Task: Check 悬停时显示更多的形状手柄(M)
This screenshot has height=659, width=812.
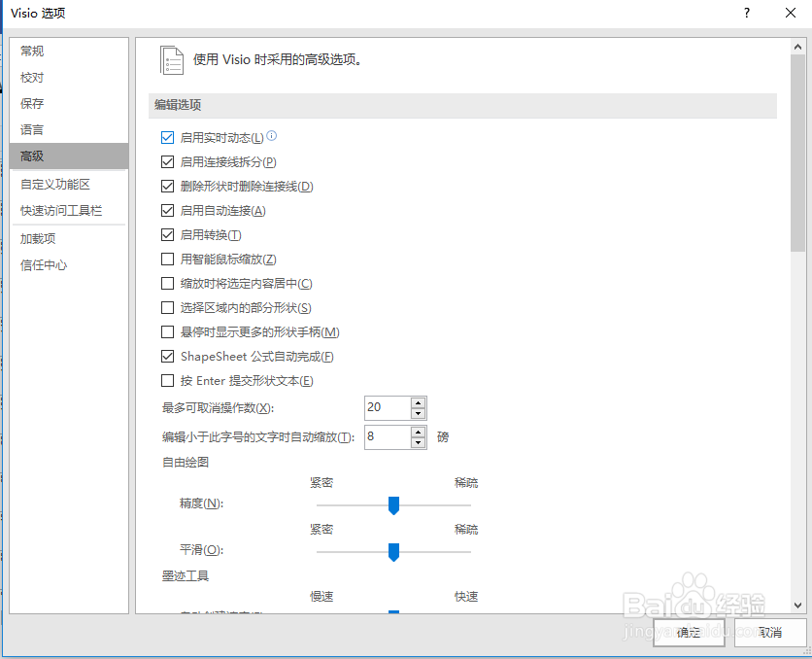Action: pyautogui.click(x=167, y=332)
